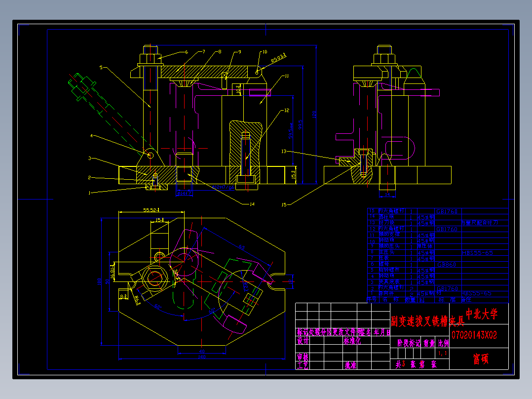Screen dimensions: 532x399
Task: Select balloon number 7 above front view
Action: pos(203,52)
